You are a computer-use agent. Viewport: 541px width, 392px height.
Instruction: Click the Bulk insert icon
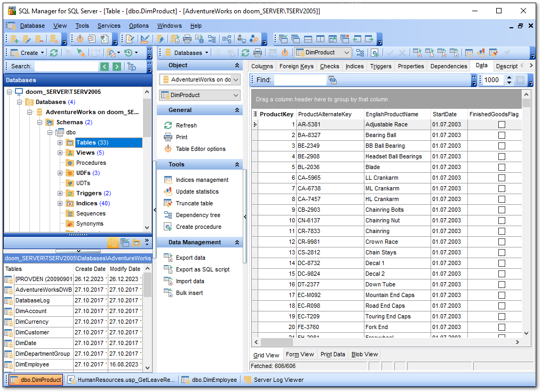pyautogui.click(x=168, y=293)
